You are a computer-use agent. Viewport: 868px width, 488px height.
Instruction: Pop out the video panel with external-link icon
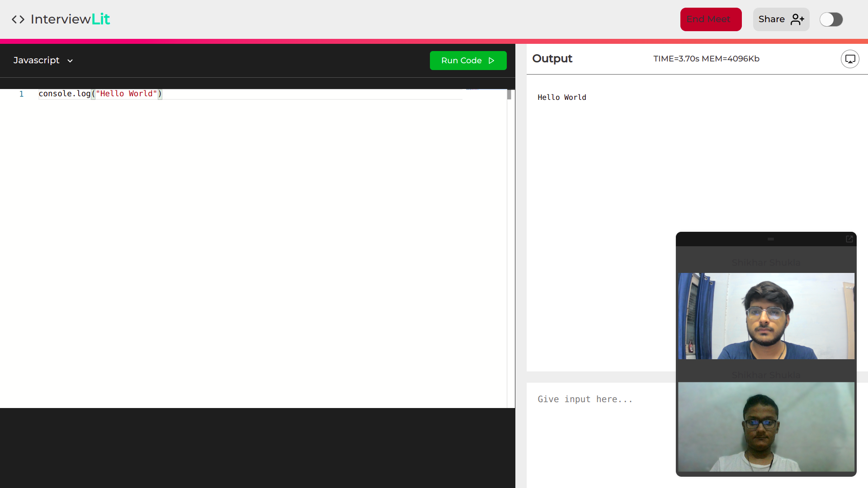849,239
